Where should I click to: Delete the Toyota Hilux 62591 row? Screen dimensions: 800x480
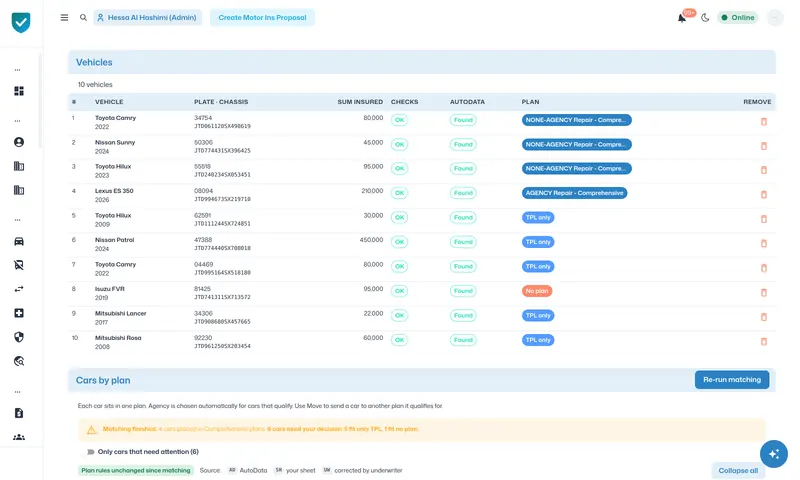pos(764,219)
